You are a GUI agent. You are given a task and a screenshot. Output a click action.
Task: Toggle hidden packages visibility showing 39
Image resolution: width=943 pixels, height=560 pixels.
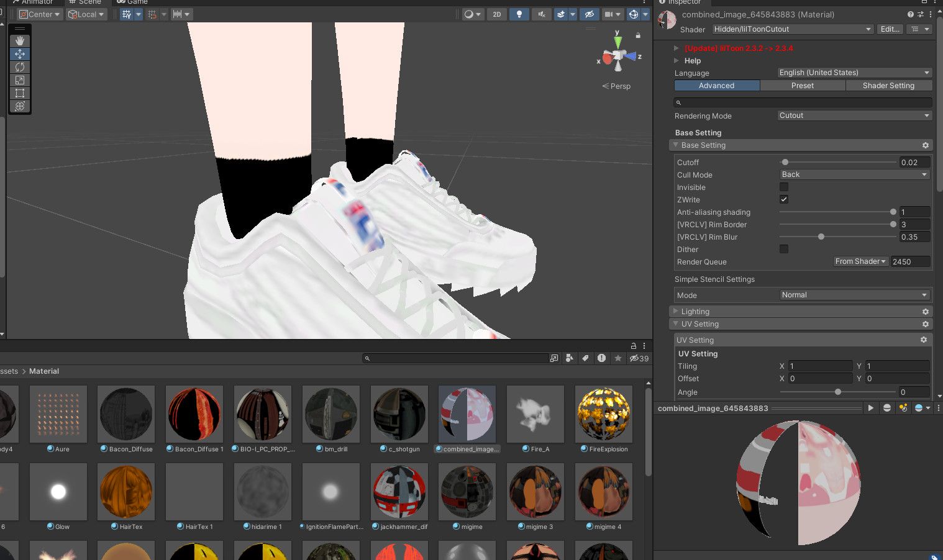(639, 358)
